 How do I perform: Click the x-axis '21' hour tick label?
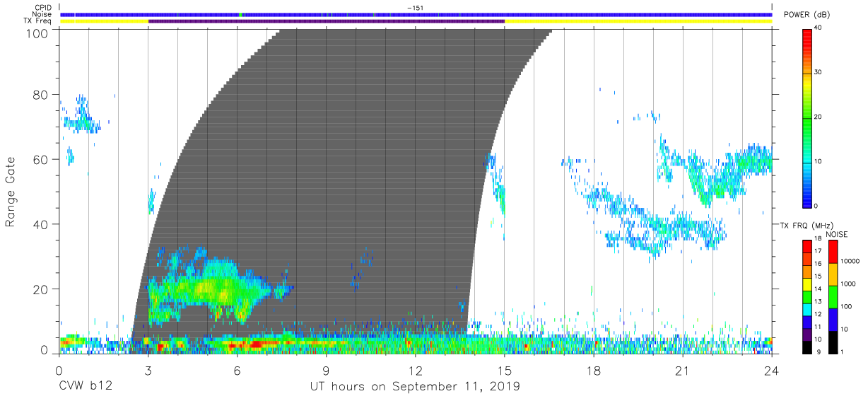tap(682, 371)
